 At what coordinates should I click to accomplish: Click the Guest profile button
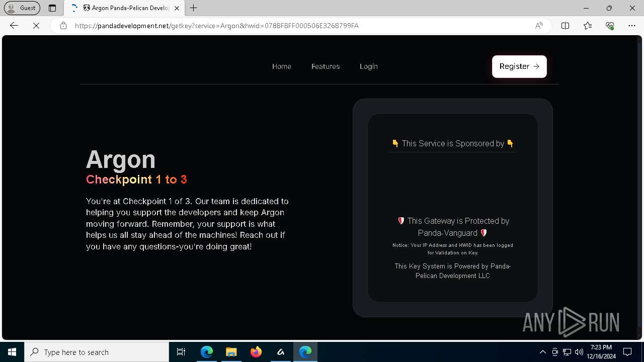(x=22, y=8)
